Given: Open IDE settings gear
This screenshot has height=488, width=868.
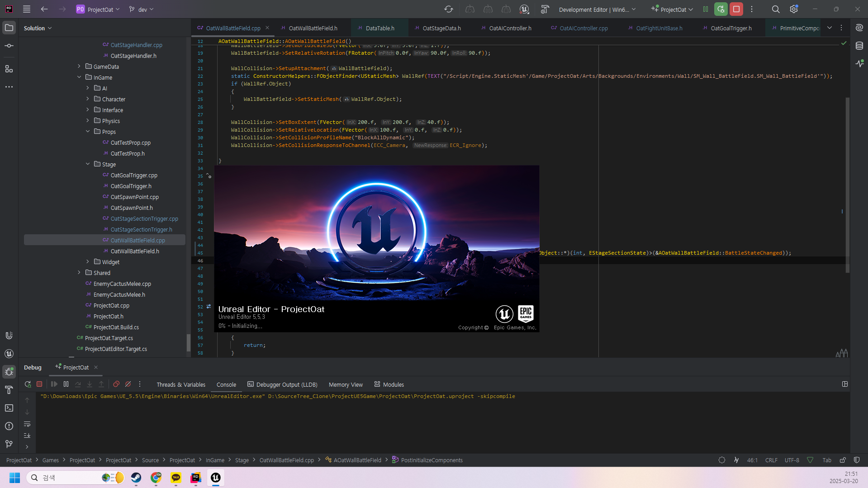Looking at the screenshot, I should [x=794, y=9].
